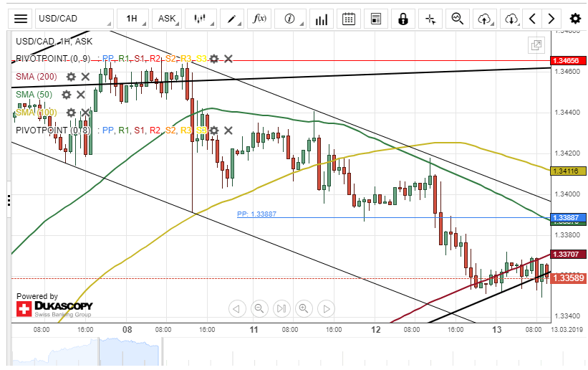
Task: Click the PP: 1.33887 pivot label
Action: (x=256, y=214)
